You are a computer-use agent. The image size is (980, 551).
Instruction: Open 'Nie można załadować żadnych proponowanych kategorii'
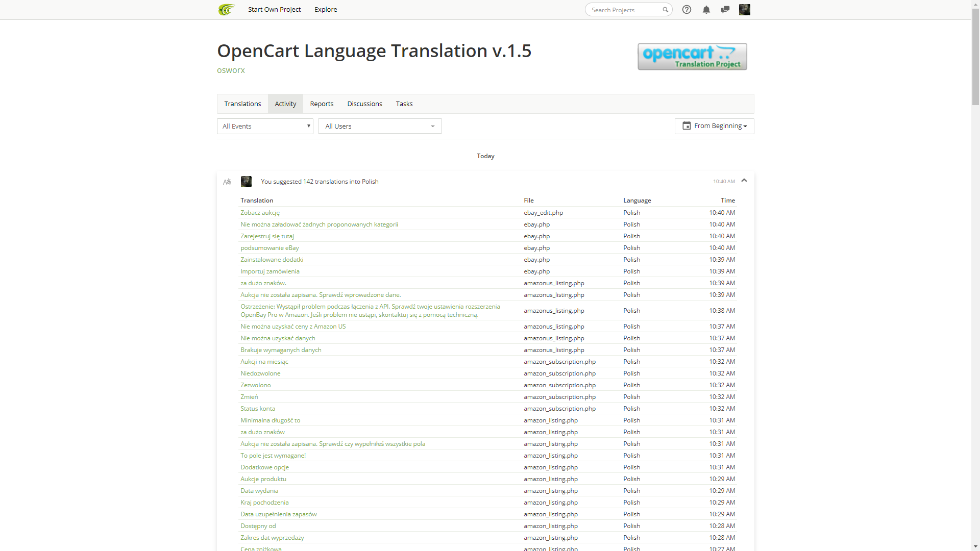319,224
